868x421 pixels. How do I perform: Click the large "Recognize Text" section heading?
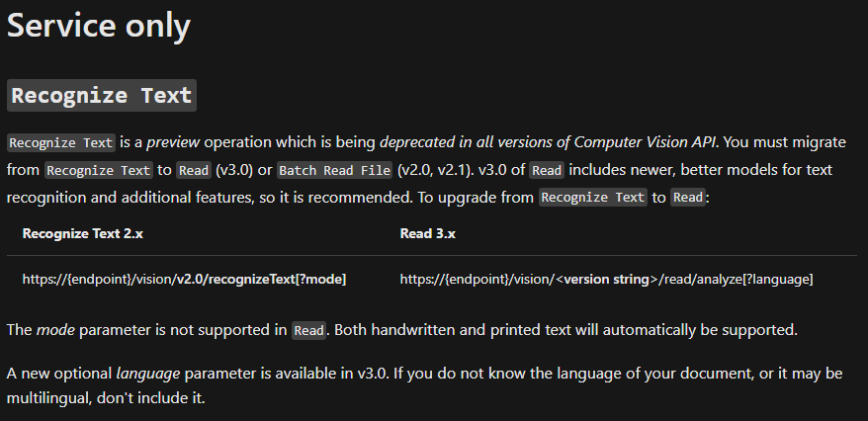click(102, 96)
